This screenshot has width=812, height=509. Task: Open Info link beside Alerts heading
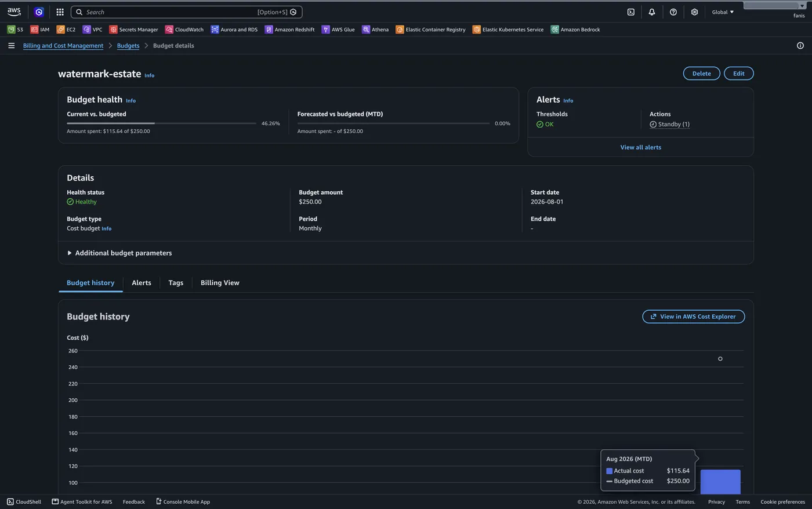pos(568,101)
